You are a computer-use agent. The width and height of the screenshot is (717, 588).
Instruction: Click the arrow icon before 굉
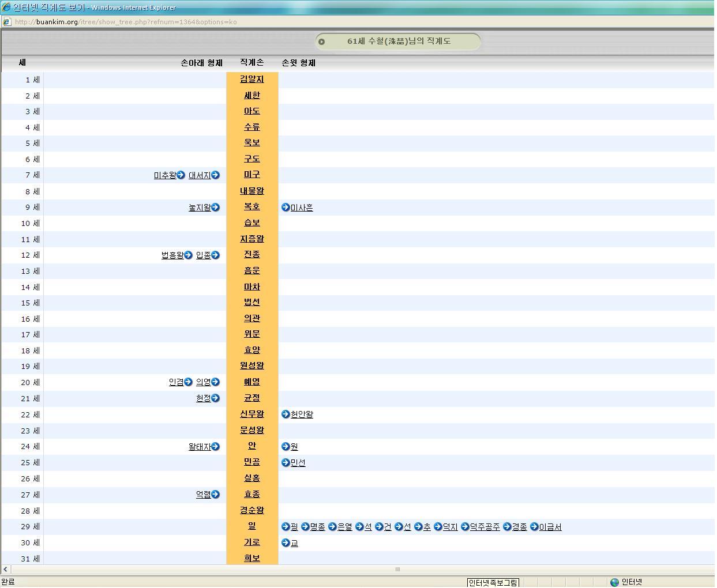pyautogui.click(x=286, y=527)
